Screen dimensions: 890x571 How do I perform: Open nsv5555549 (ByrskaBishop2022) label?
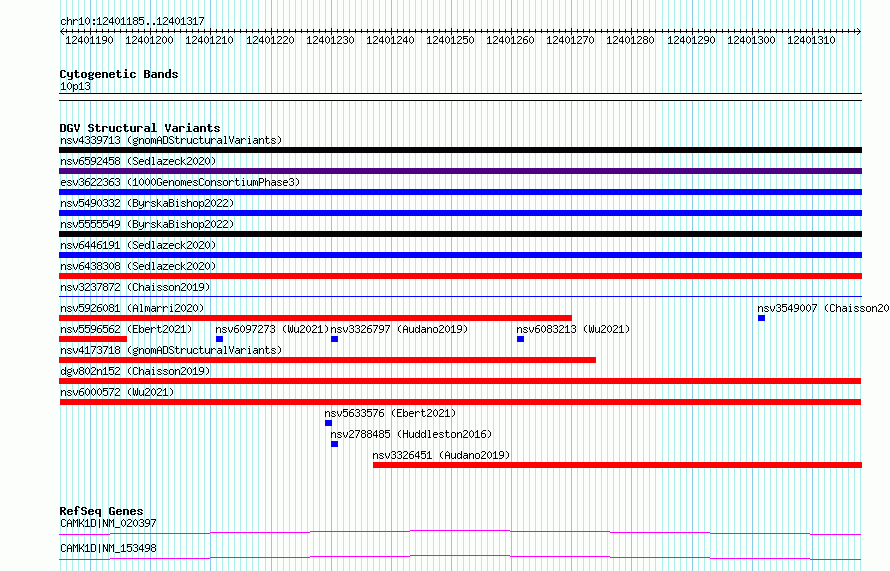[x=147, y=224]
